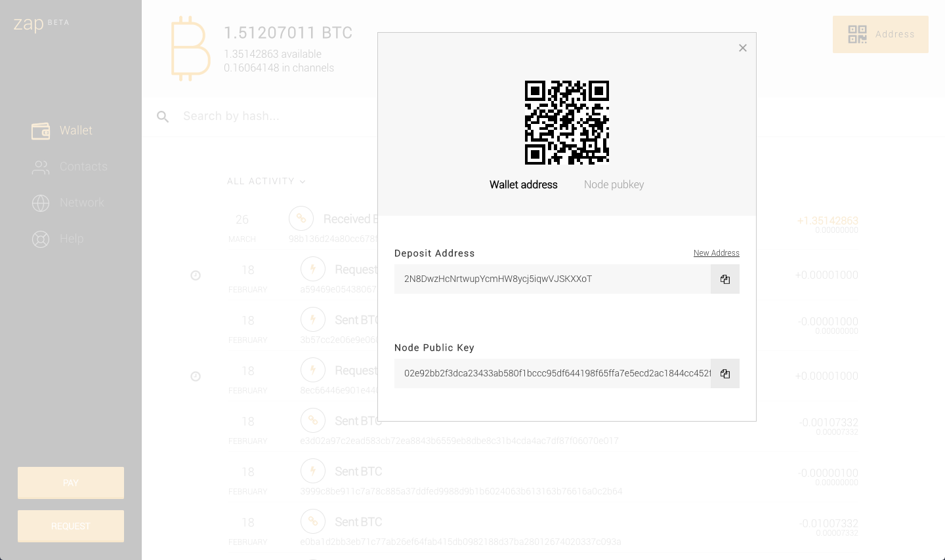Viewport: 945px width, 560px height.
Task: Copy the node public key
Action: 725,374
